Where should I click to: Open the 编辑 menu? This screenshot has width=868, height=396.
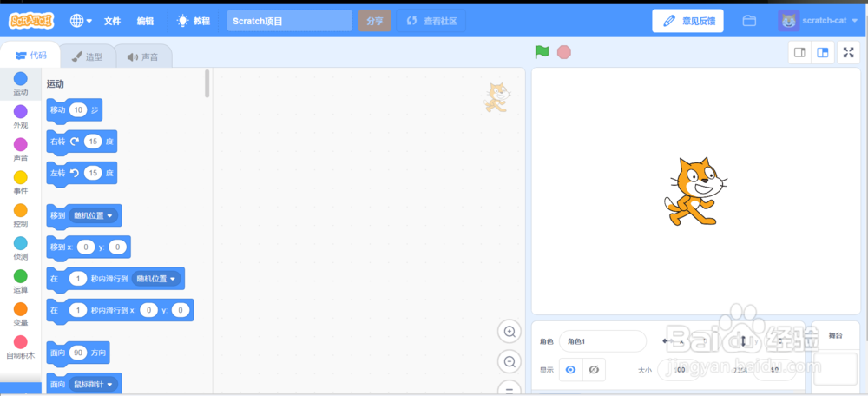click(146, 21)
